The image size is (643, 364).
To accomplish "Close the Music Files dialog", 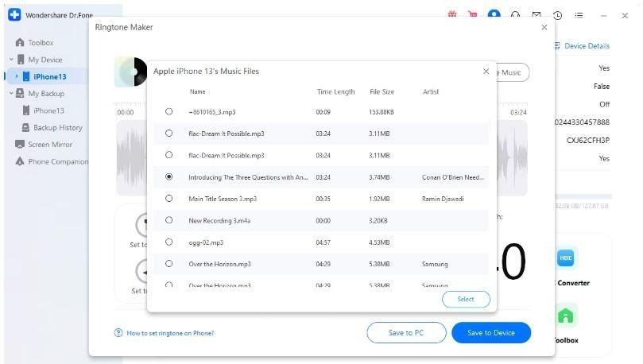I will 486,72.
